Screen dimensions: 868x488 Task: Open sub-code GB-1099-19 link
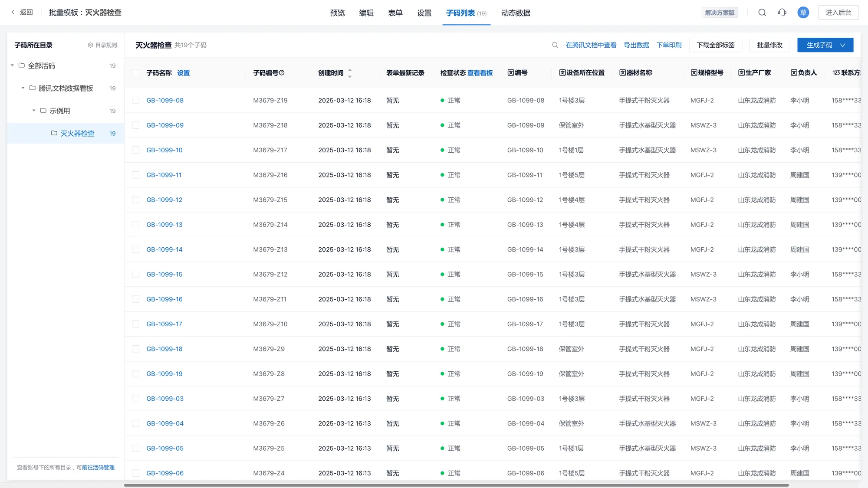click(164, 374)
